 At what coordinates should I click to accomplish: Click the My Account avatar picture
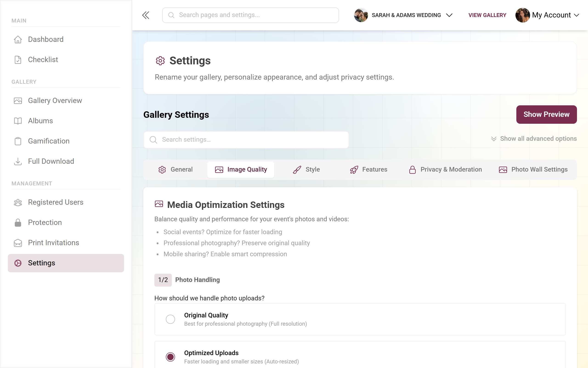(522, 15)
